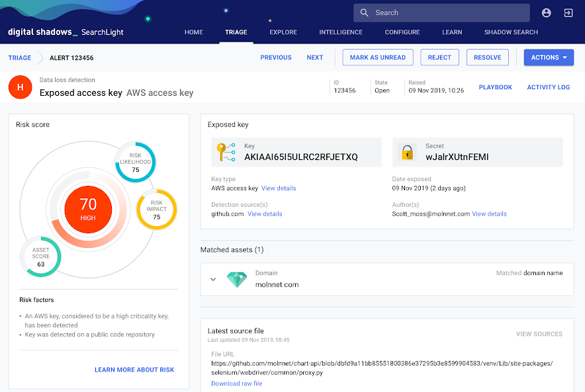Select the Triage tab

click(236, 32)
